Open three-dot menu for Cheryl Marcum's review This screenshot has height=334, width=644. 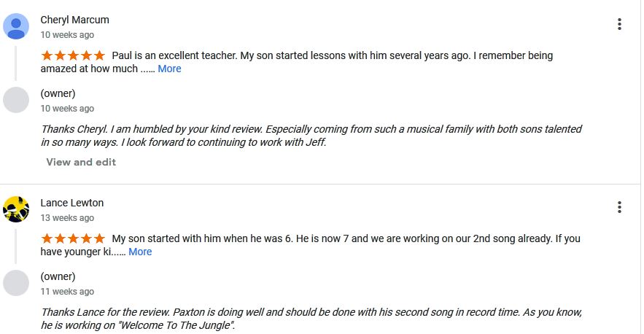(x=619, y=24)
